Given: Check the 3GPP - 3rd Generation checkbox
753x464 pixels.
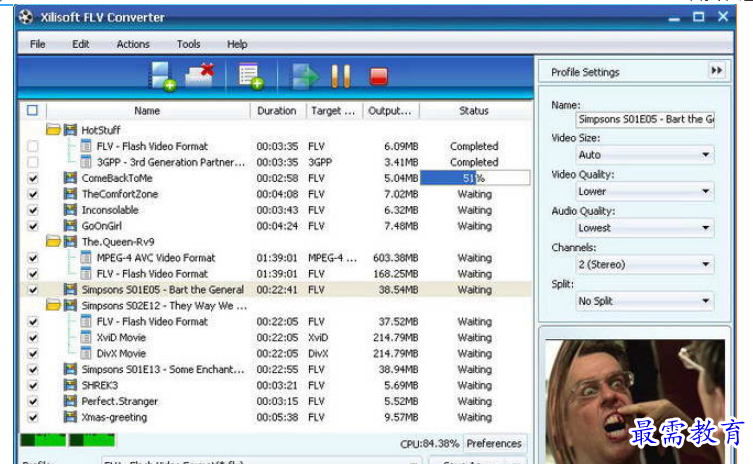Looking at the screenshot, I should point(33,162).
